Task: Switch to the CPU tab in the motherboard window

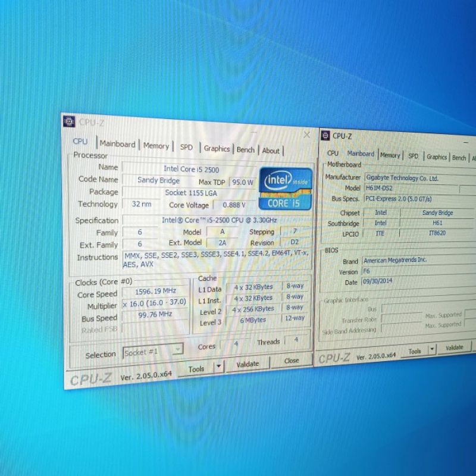Action: 333,153
